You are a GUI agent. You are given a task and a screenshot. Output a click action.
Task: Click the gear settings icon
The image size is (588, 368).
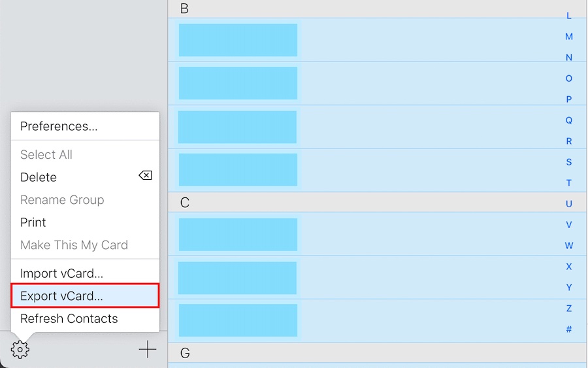(20, 350)
